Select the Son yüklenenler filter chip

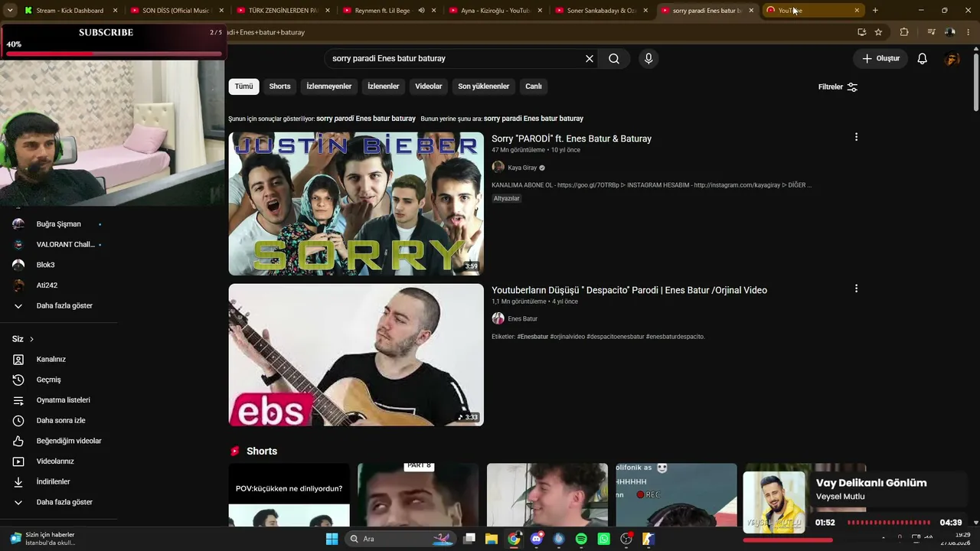point(484,86)
